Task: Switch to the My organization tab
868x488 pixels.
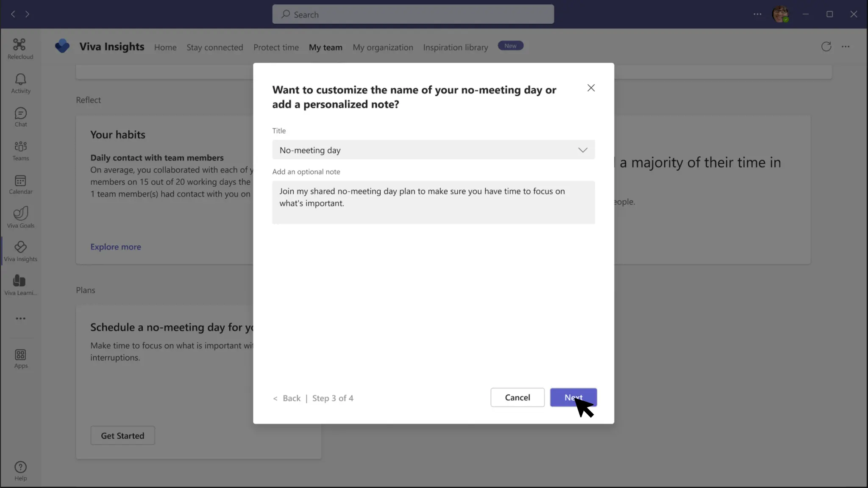Action: point(383,47)
